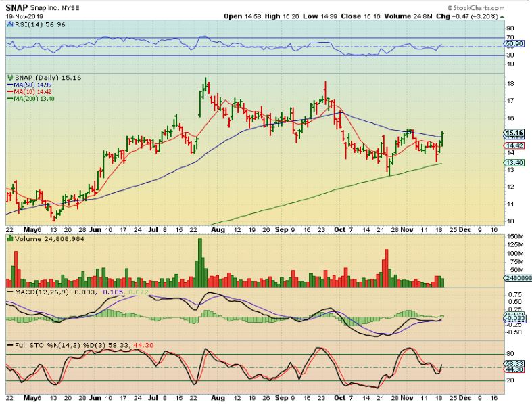The image size is (532, 404).
Task: Click the MA(10) 14.42 red legend entry
Action: (29, 92)
